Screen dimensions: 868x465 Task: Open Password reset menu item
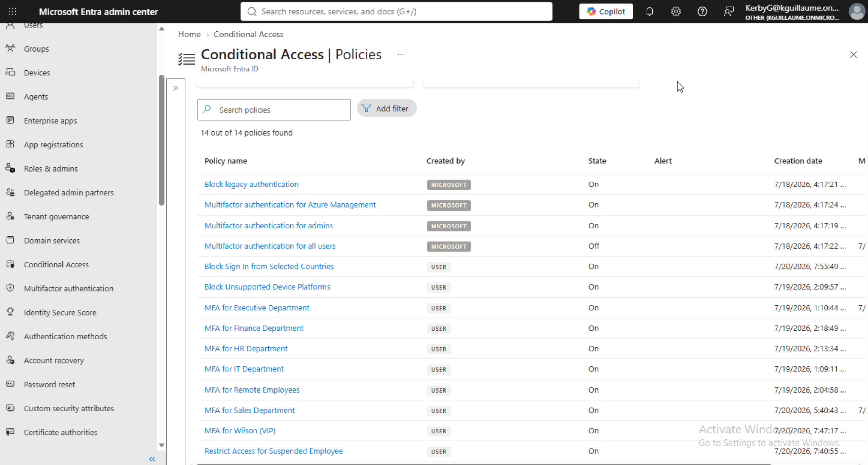(49, 385)
